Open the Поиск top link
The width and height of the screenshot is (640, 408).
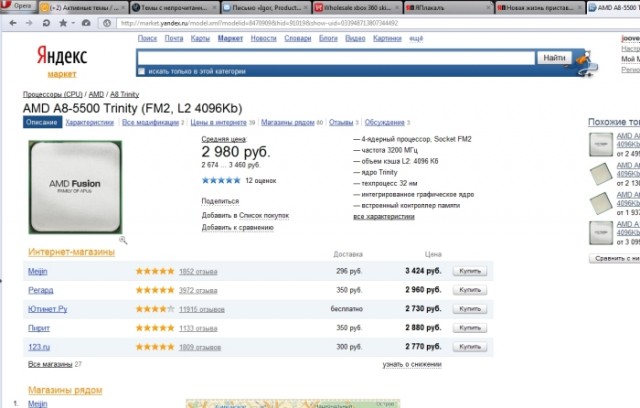click(147, 38)
